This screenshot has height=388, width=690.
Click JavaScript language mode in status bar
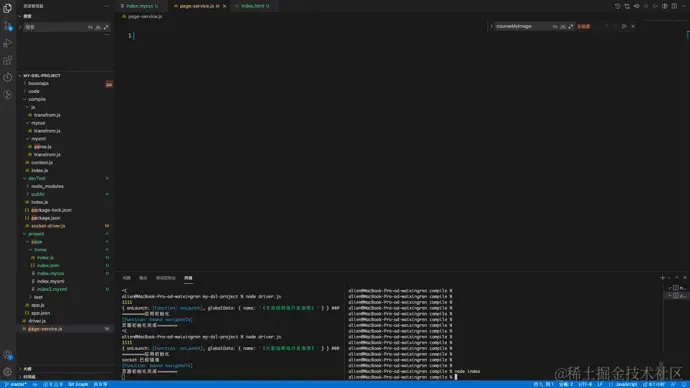pos(625,384)
